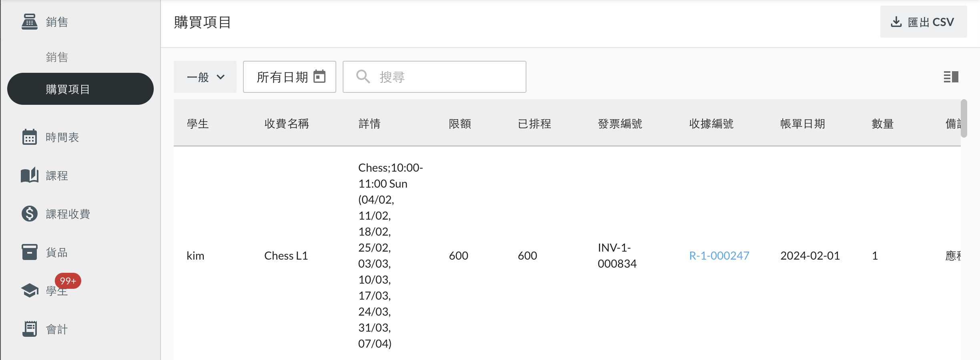Click the bill date 2024-02-01
980x360 pixels.
(x=810, y=256)
